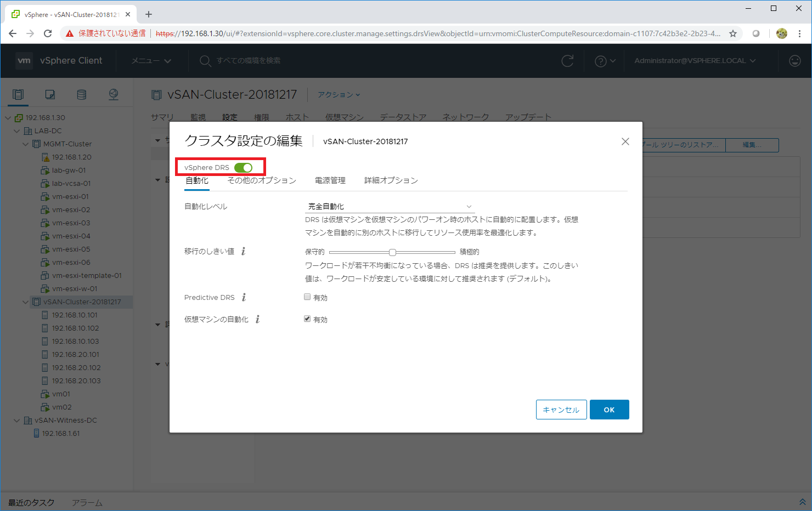Image resolution: width=812 pixels, height=511 pixels.
Task: Select lab-vcsa-01 virtual machine
Action: point(71,184)
